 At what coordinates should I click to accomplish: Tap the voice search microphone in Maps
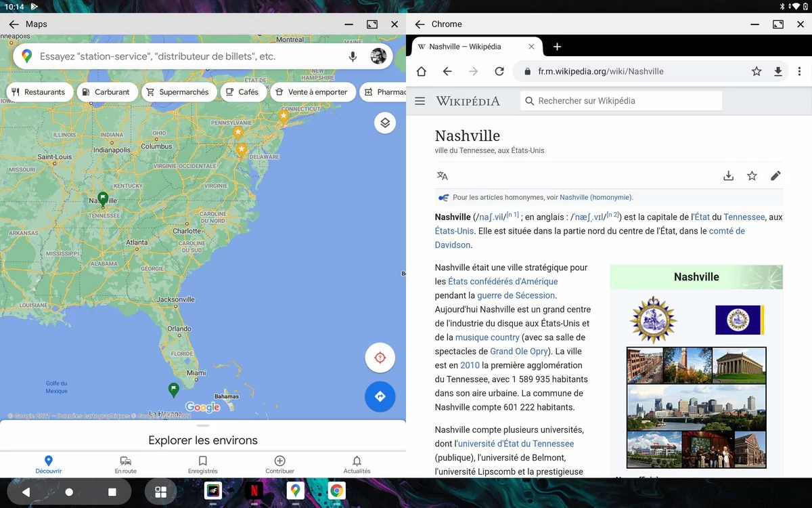click(353, 57)
